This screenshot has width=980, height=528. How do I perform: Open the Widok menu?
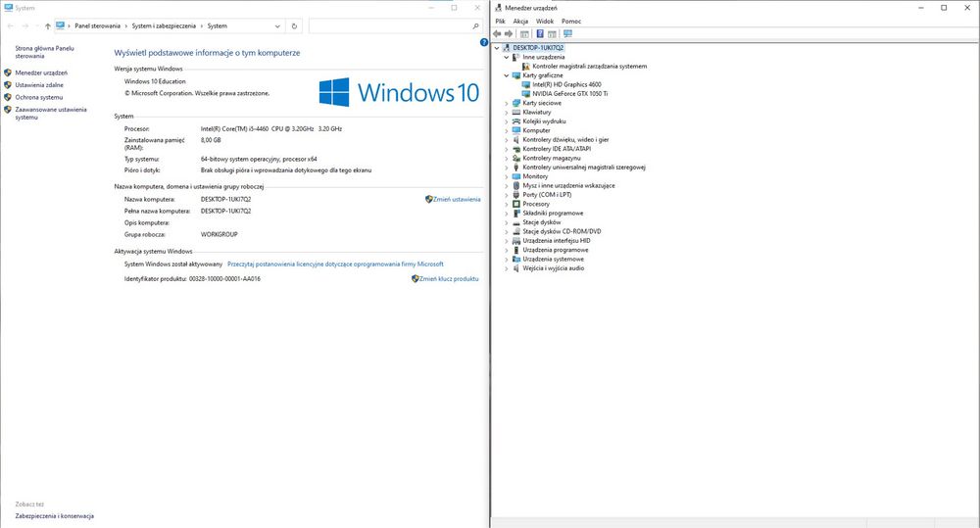(x=544, y=22)
